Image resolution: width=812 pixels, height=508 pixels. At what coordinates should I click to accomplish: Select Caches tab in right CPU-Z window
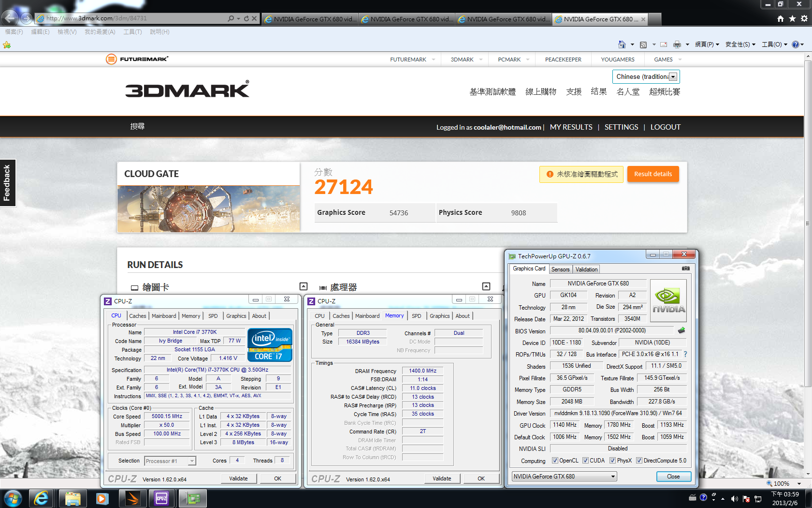coord(341,316)
